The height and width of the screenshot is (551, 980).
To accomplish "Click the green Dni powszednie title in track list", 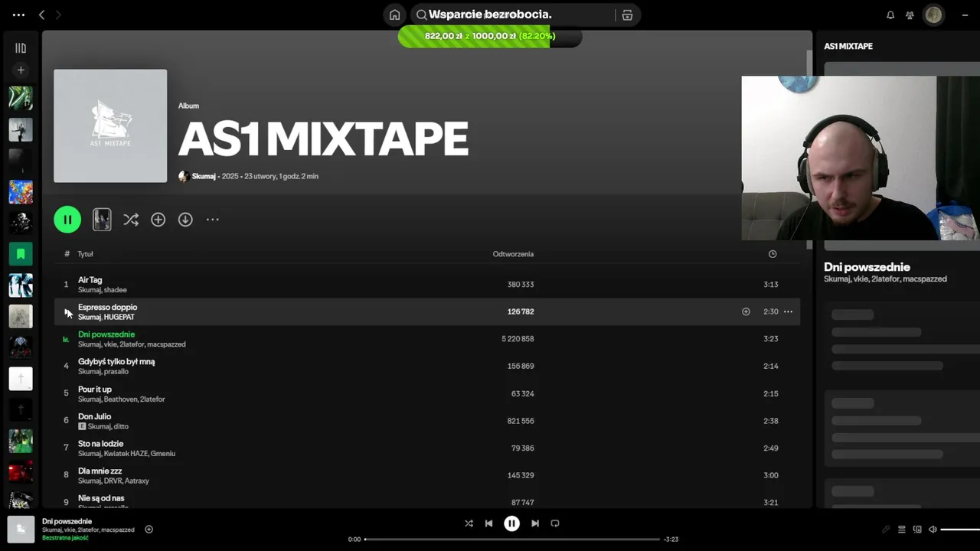I will [x=106, y=334].
